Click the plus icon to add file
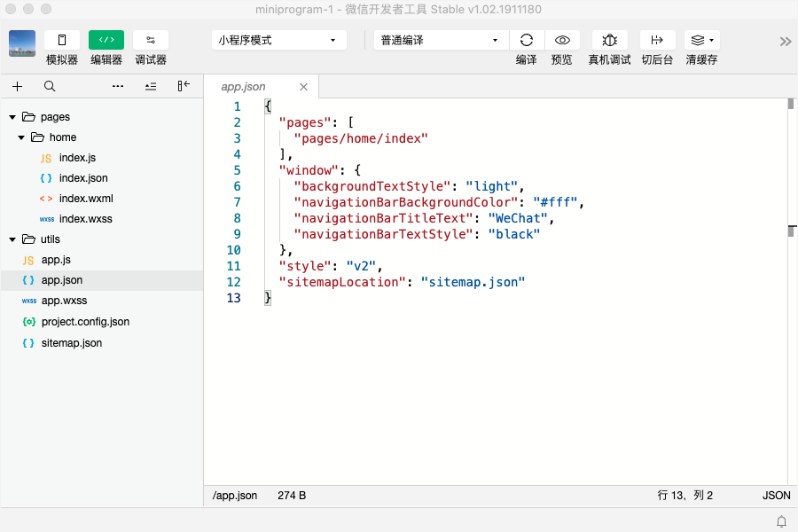The width and height of the screenshot is (798, 532). [x=18, y=87]
